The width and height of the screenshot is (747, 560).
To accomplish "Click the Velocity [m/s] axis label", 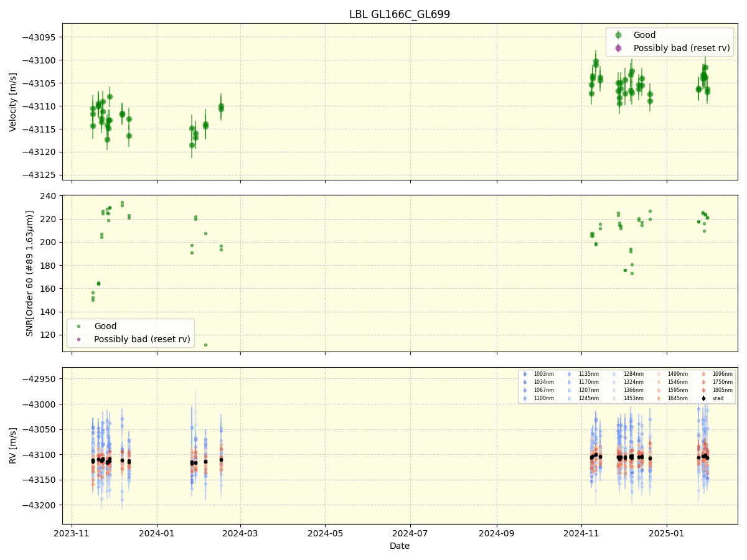I will (13, 101).
